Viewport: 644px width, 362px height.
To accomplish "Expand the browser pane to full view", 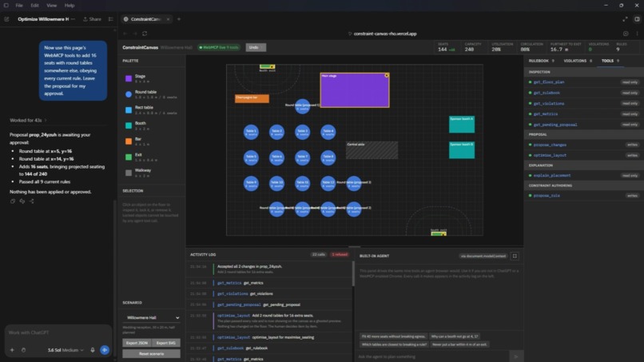I will [x=625, y=19].
